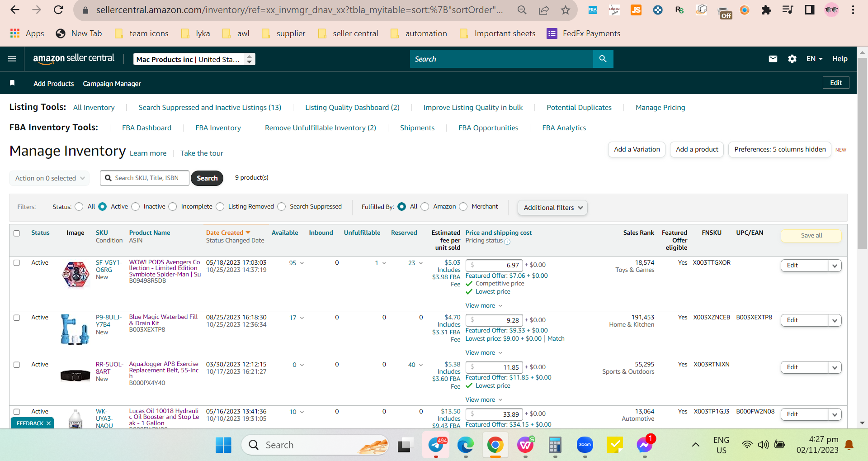Click the Amazon Seller Central logo
The image size is (868, 461).
74,59
